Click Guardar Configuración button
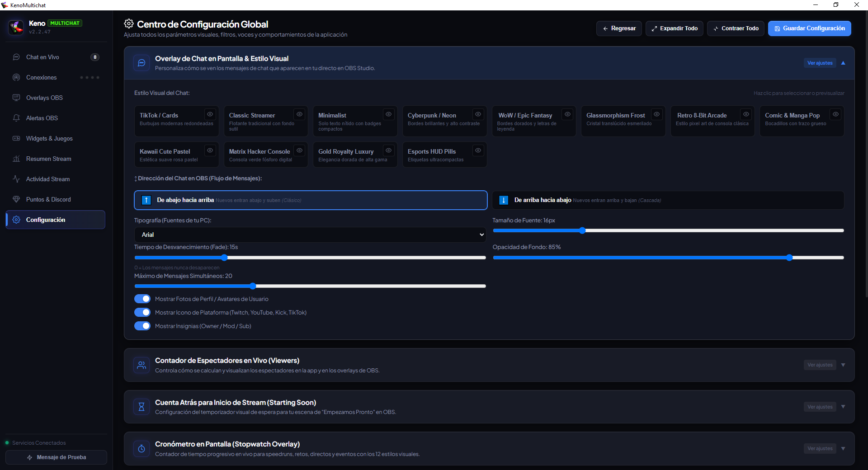868x470 pixels. (x=809, y=28)
